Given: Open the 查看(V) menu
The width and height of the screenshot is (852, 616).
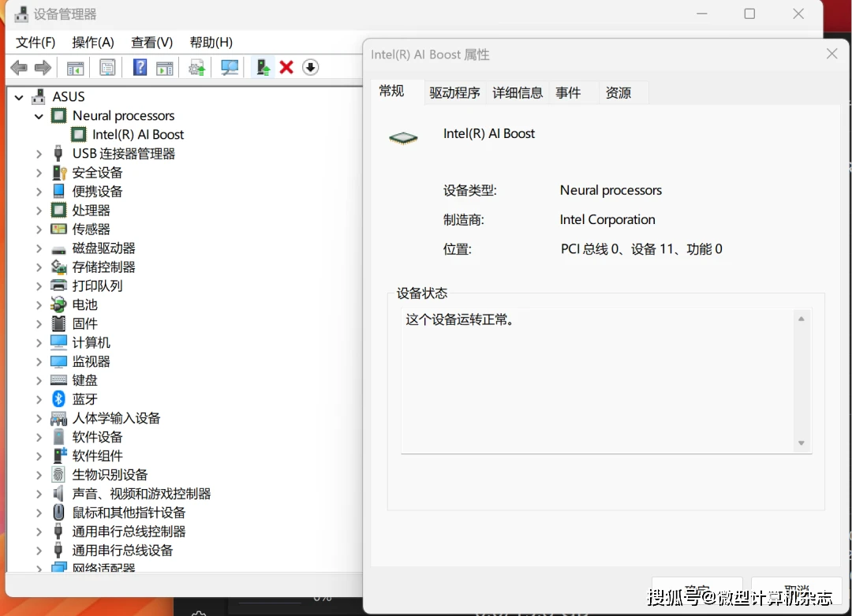Looking at the screenshot, I should (x=152, y=43).
